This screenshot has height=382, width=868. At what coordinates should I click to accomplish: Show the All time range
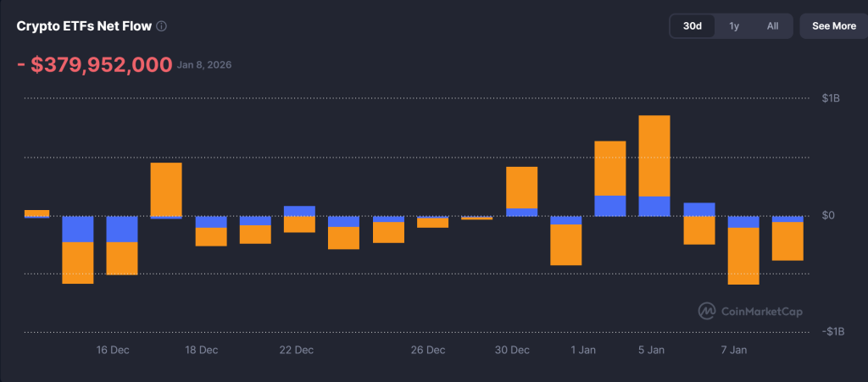click(x=772, y=26)
